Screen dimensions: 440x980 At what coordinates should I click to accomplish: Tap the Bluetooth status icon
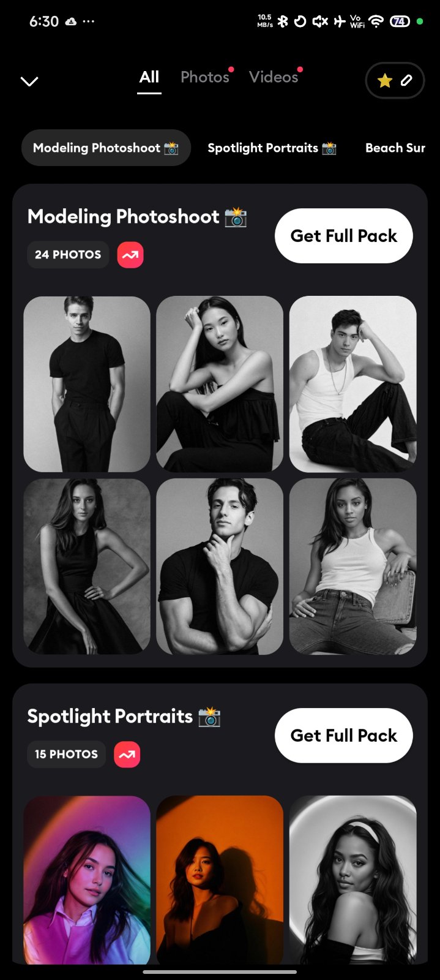(x=283, y=21)
